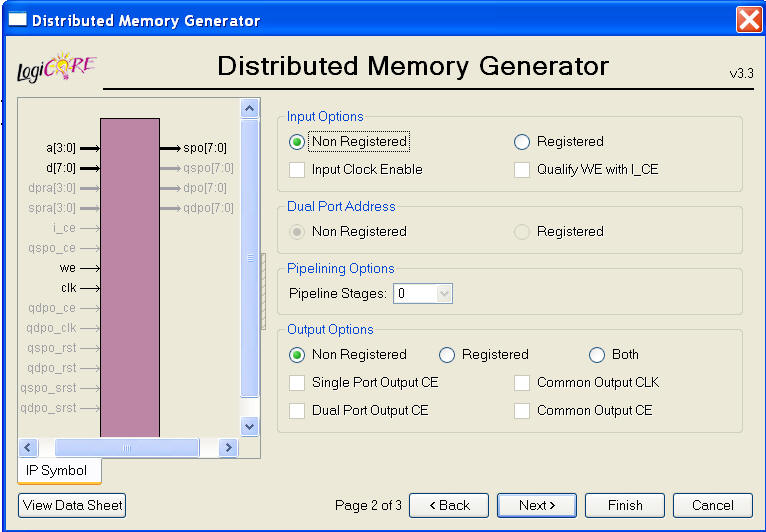
Task: Click the a[3:0] input port label
Action: 61,148
